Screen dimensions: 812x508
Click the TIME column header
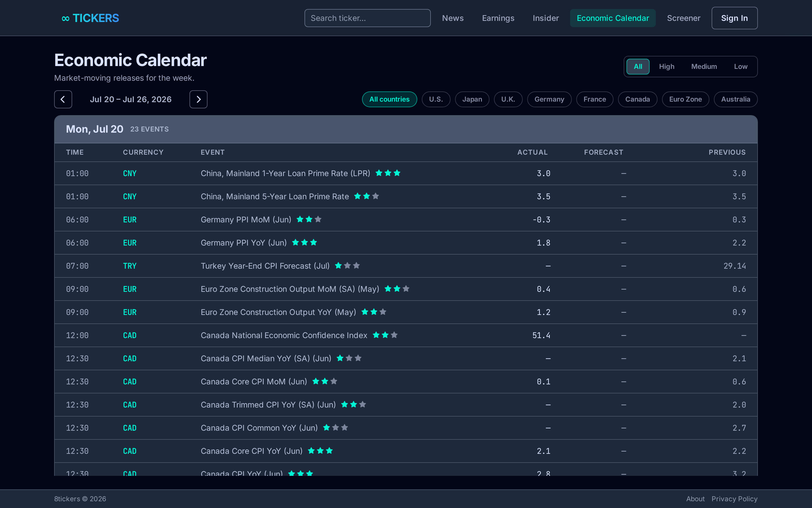(x=75, y=152)
